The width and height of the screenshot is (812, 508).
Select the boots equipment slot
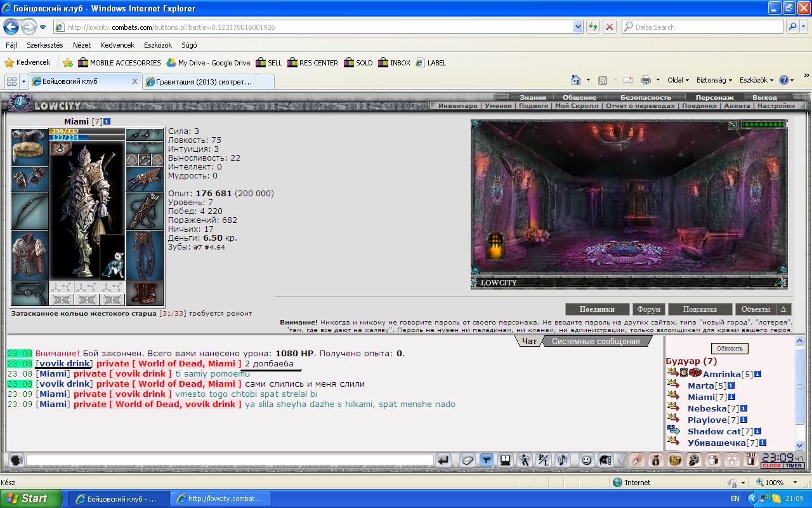tap(145, 293)
